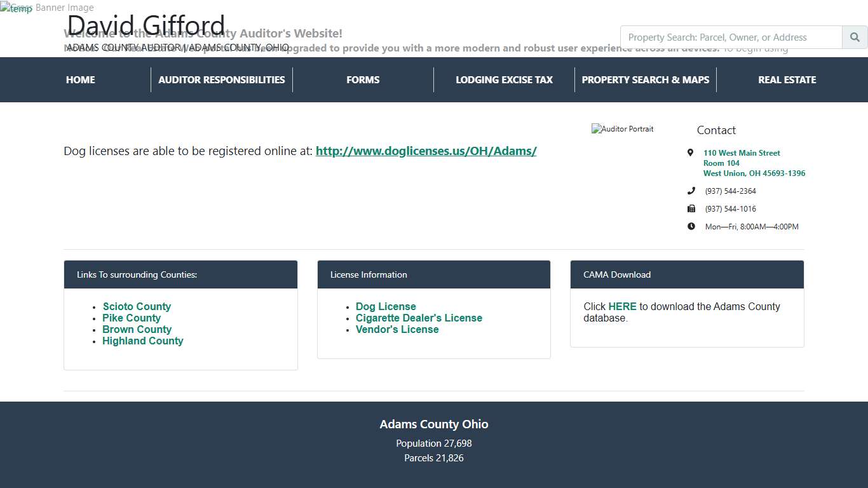The image size is (868, 488).
Task: Select the Dog License link
Action: click(386, 306)
